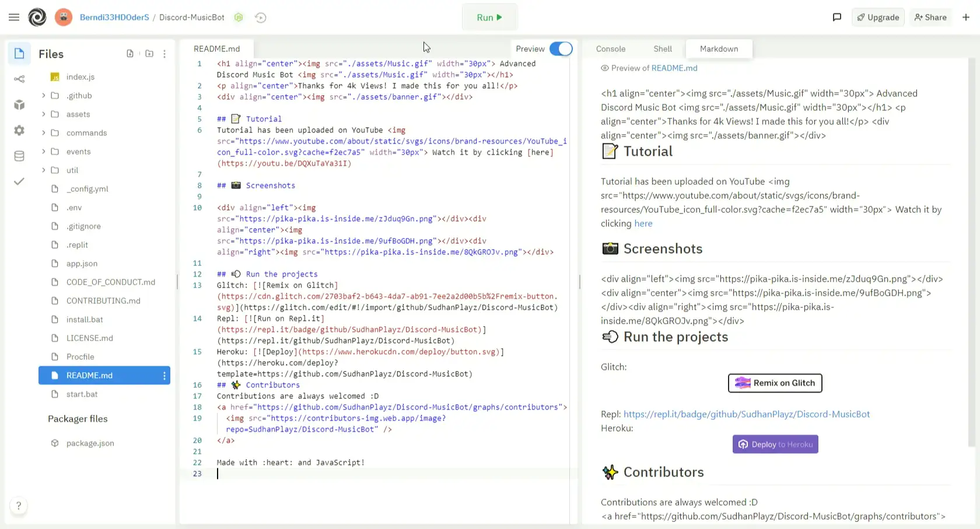Viewport: 980px width, 529px height.
Task: Open the user avatar profile
Action: 64,17
